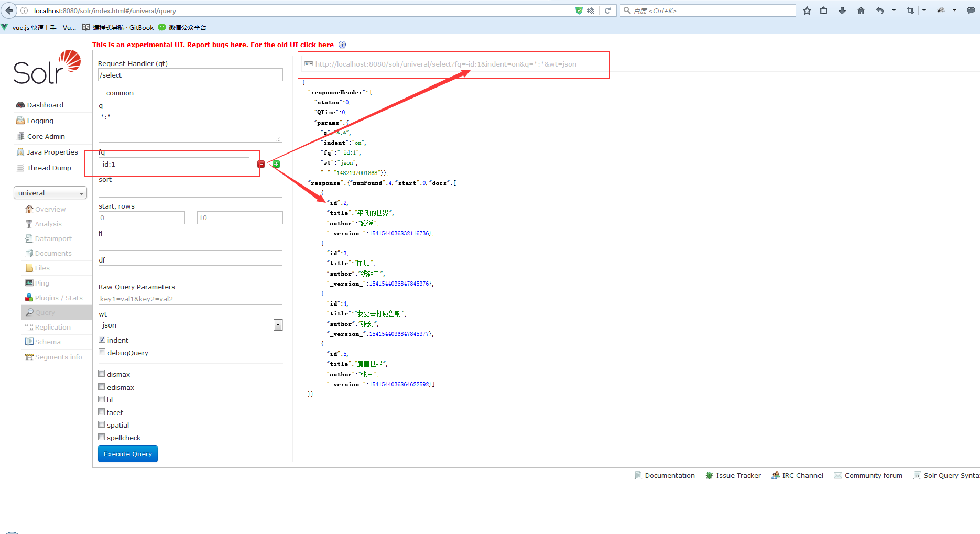Open the Community forum link
The width and height of the screenshot is (980, 534).
[x=868, y=475]
